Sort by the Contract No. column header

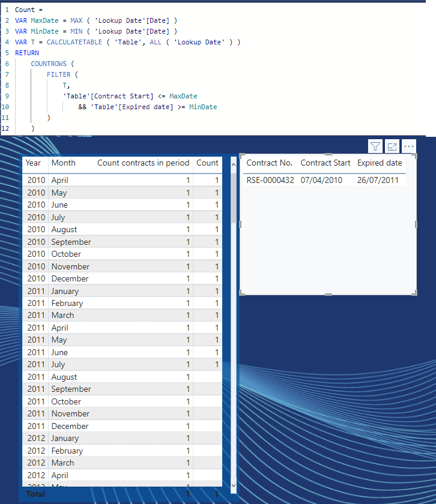tap(269, 163)
